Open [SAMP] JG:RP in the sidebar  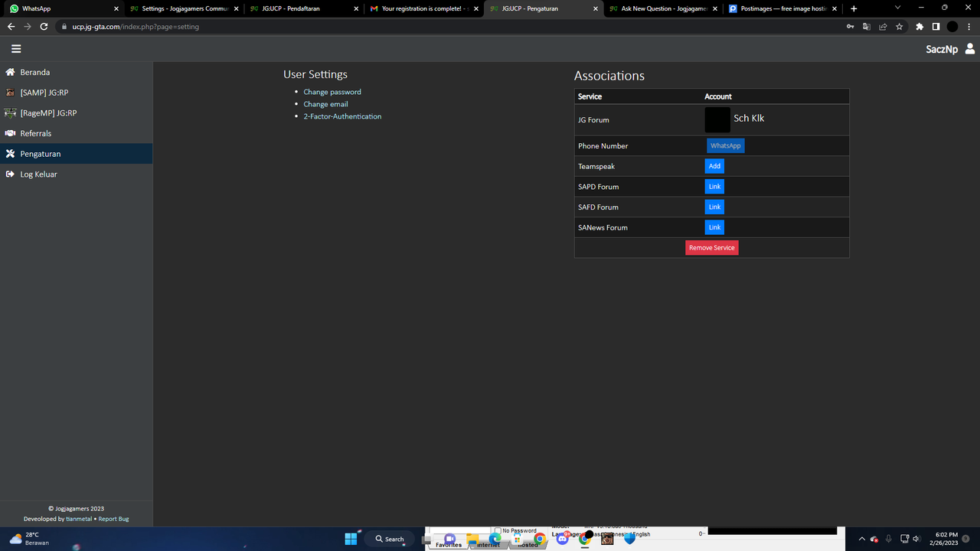(x=77, y=93)
